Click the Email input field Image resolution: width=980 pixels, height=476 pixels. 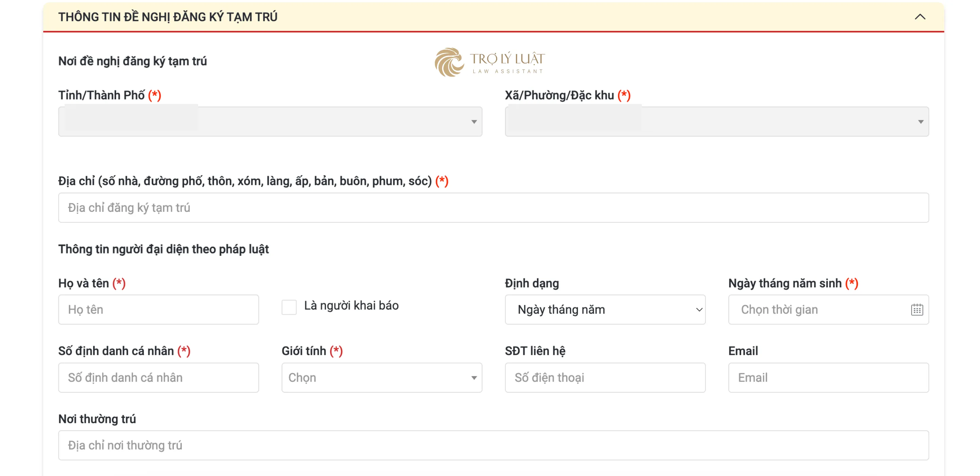pos(829,377)
